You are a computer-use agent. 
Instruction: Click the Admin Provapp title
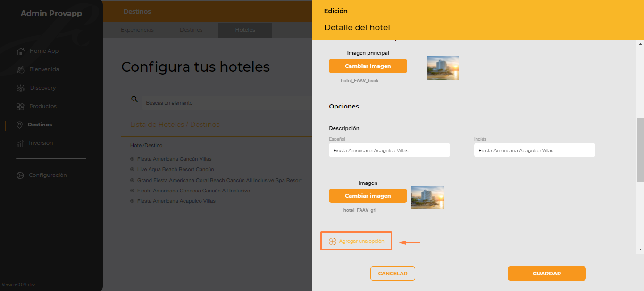point(51,13)
